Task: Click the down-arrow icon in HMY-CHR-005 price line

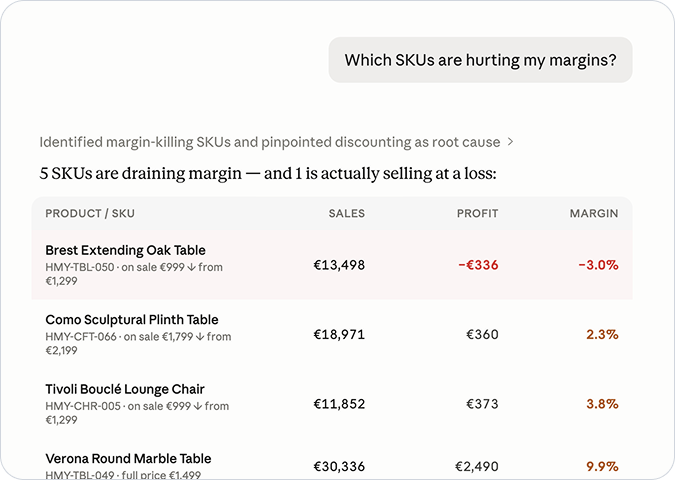Action: click(198, 406)
